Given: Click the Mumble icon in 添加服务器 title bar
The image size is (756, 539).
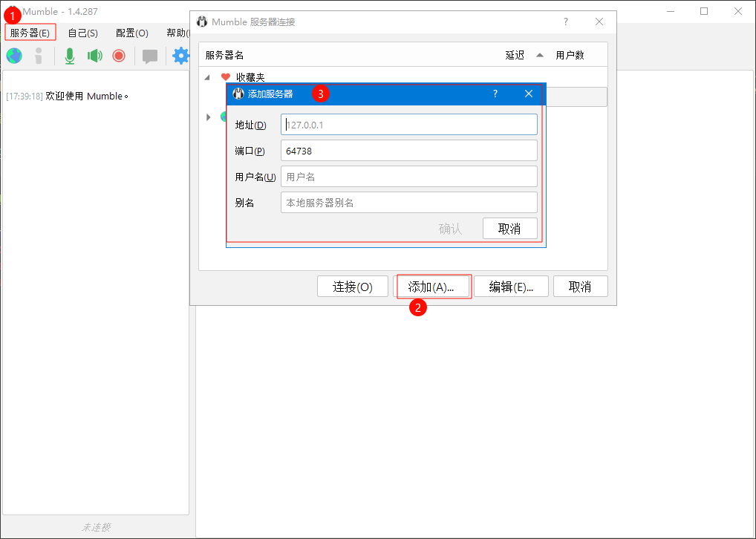Looking at the screenshot, I should [x=238, y=94].
